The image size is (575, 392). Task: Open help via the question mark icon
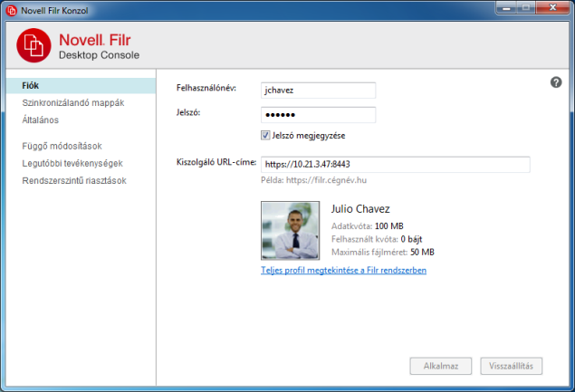[x=556, y=82]
